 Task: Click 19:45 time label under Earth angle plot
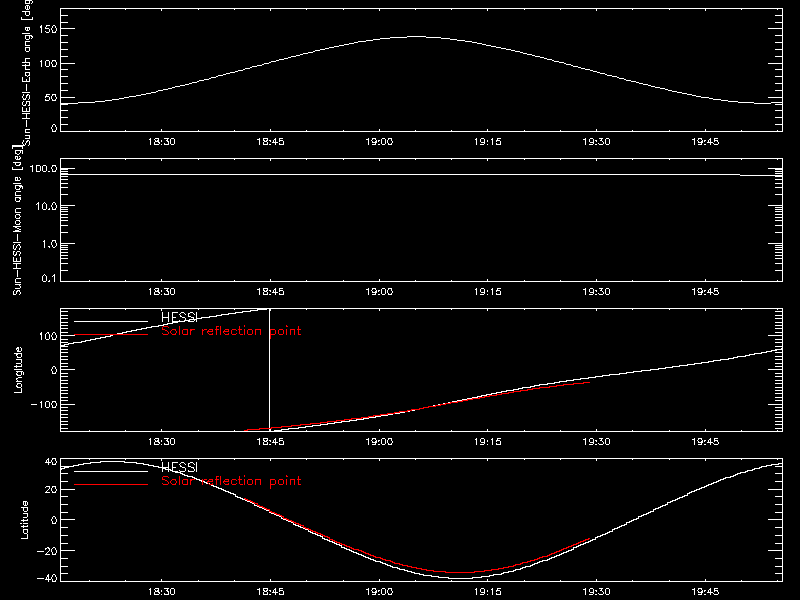click(705, 141)
